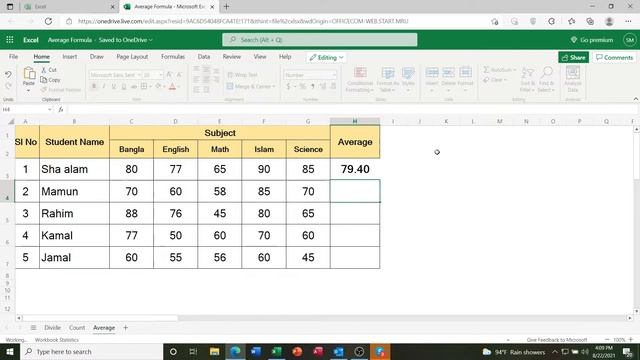Click the zoom out minus control
This screenshot has height=360, width=640.
[x=607, y=340]
